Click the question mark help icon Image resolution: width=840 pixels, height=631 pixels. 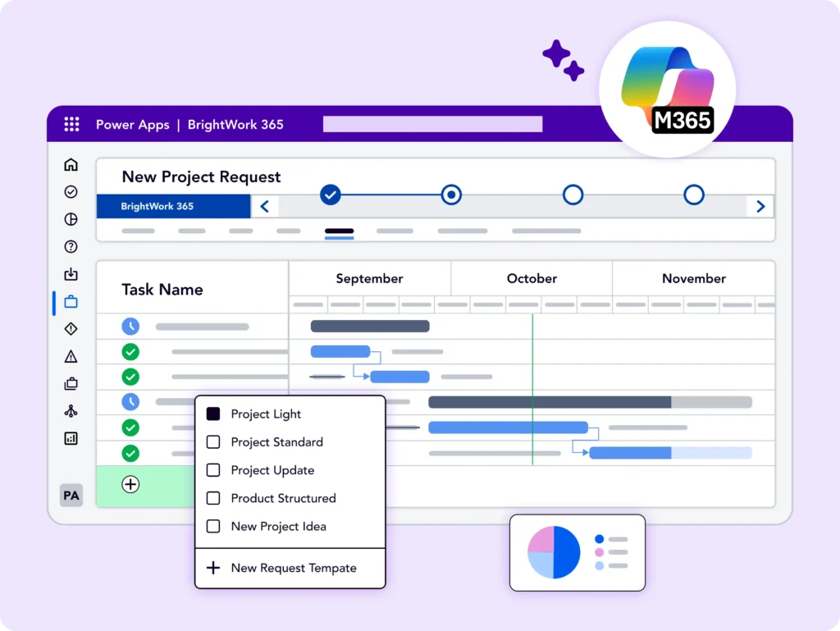[x=71, y=246]
